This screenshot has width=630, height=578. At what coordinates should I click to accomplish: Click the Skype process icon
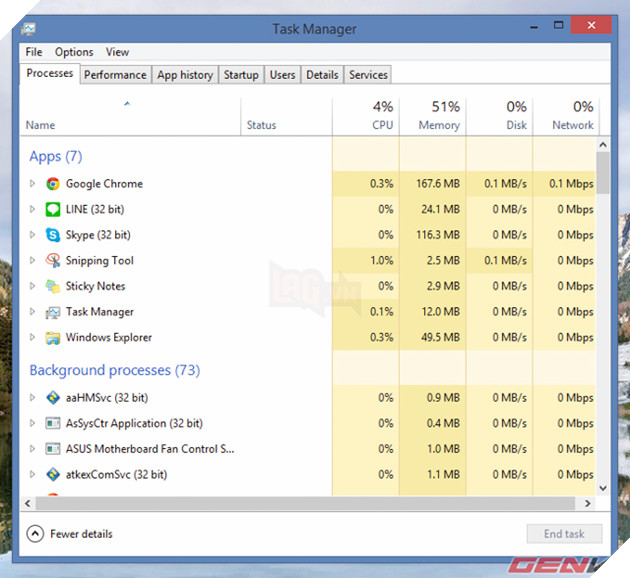point(53,235)
